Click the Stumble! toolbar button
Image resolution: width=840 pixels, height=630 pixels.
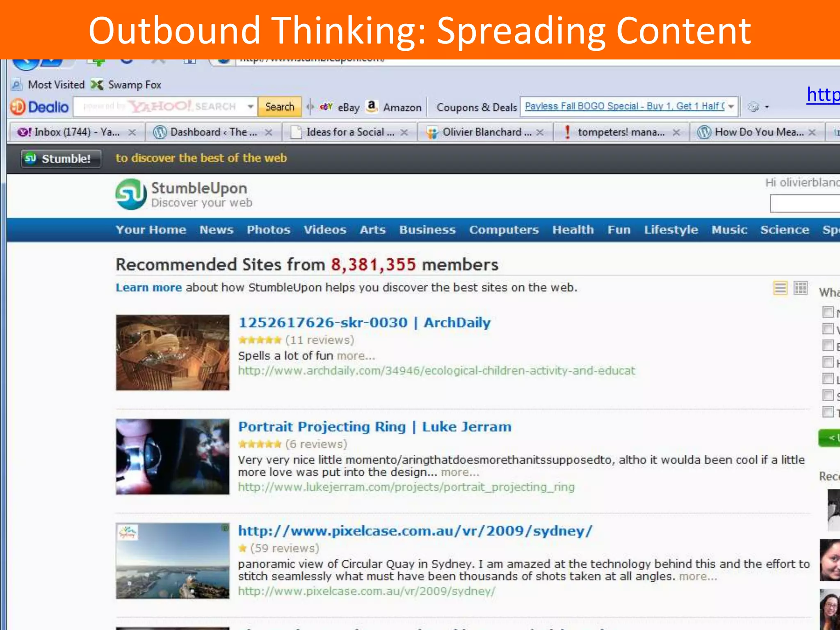pyautogui.click(x=61, y=158)
